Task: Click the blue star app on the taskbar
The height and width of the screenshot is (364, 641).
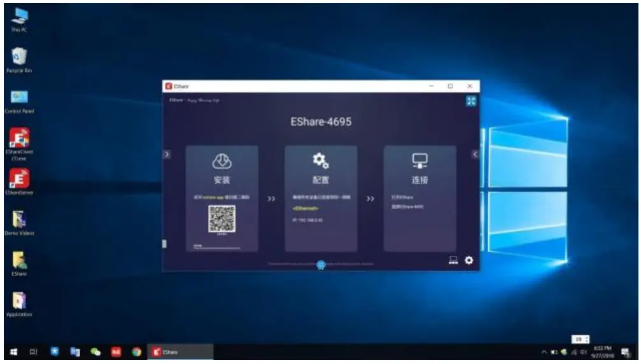Action: [54, 352]
